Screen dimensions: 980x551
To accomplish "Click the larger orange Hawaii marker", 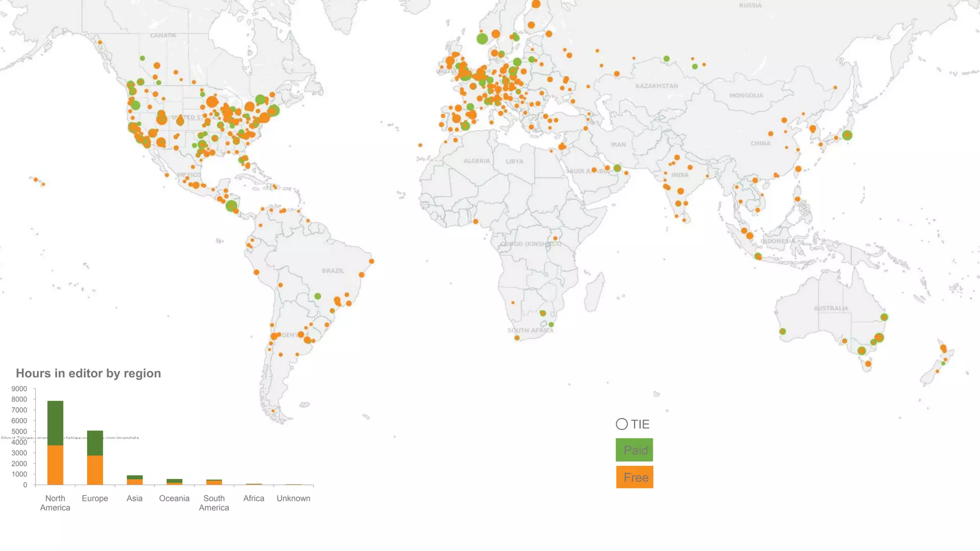I will [x=35, y=179].
